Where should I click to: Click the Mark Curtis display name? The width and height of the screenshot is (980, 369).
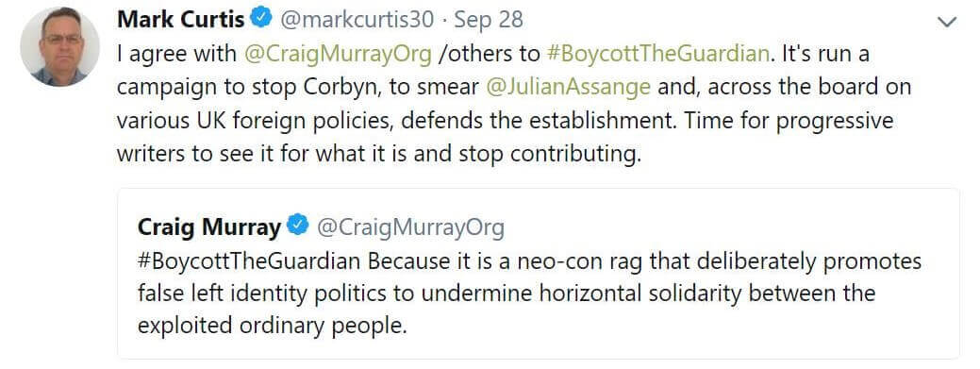click(x=180, y=20)
